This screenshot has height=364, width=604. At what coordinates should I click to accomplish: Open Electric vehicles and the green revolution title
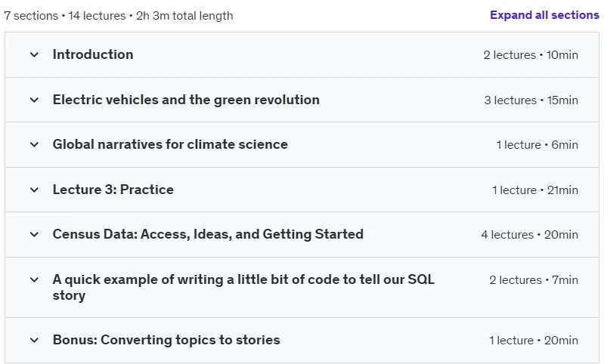(186, 100)
